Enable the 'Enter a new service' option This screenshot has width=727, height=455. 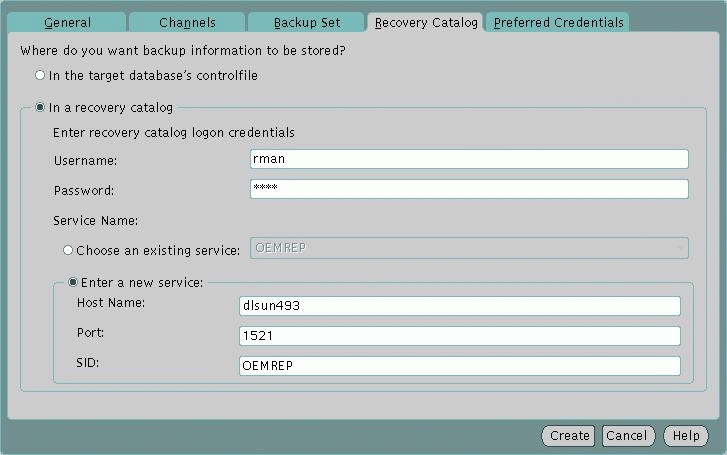(x=73, y=283)
